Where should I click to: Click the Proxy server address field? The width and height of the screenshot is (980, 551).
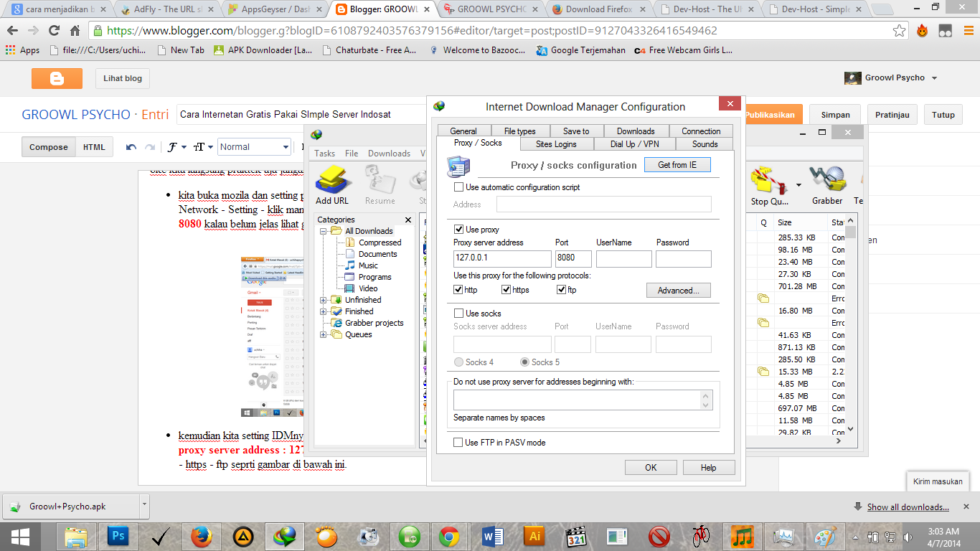(x=502, y=259)
